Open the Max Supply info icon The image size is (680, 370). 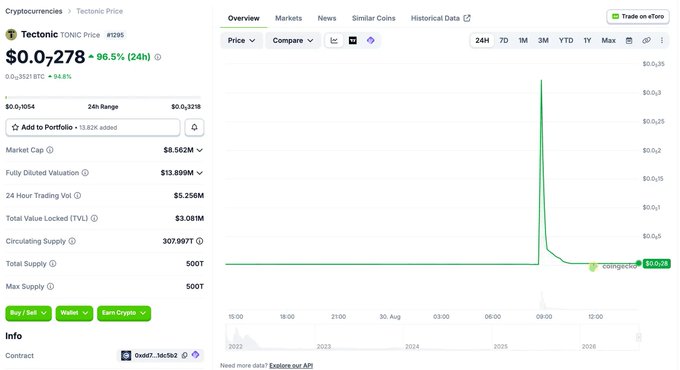[50, 286]
